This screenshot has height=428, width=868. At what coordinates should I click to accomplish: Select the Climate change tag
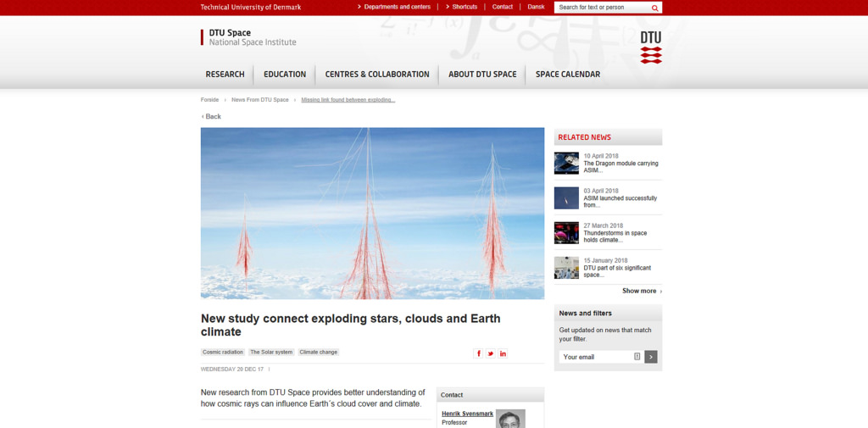tap(319, 352)
